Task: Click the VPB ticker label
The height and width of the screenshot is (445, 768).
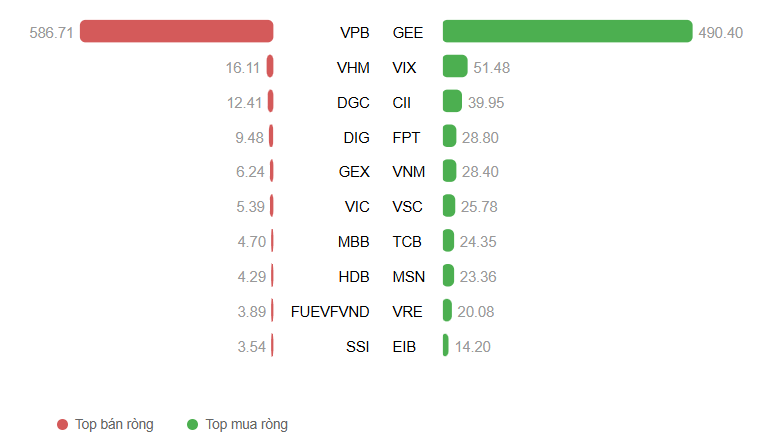Action: click(x=354, y=32)
